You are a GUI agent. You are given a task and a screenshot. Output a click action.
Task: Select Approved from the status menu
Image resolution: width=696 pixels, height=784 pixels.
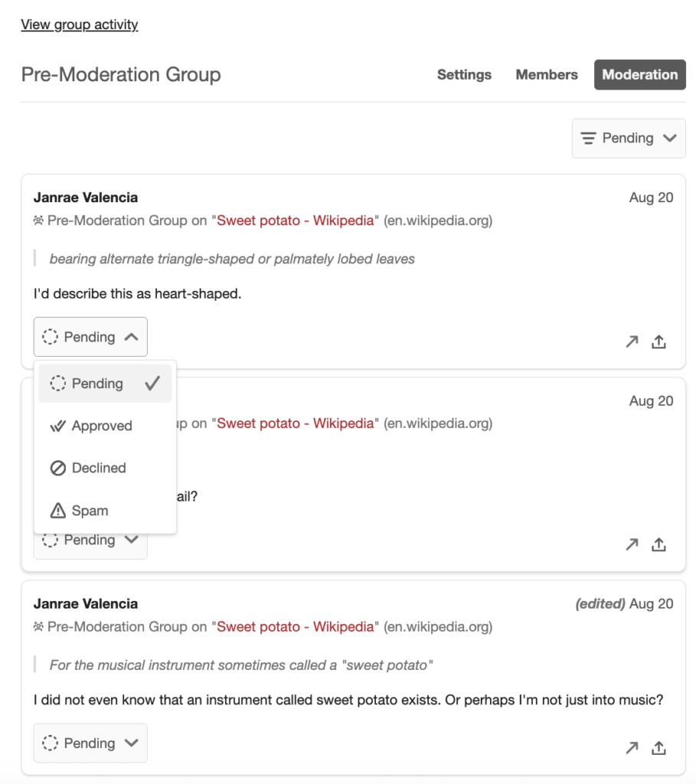pyautogui.click(x=100, y=426)
